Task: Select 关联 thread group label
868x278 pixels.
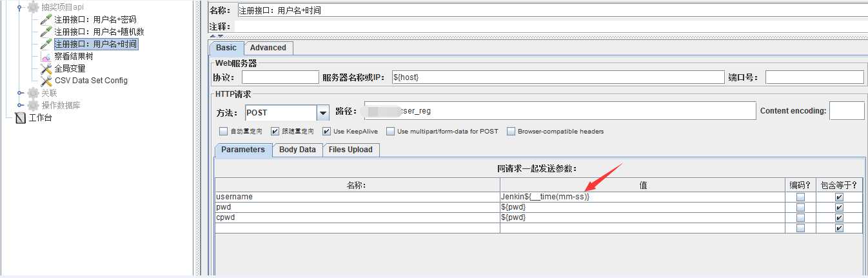Action: (x=50, y=93)
